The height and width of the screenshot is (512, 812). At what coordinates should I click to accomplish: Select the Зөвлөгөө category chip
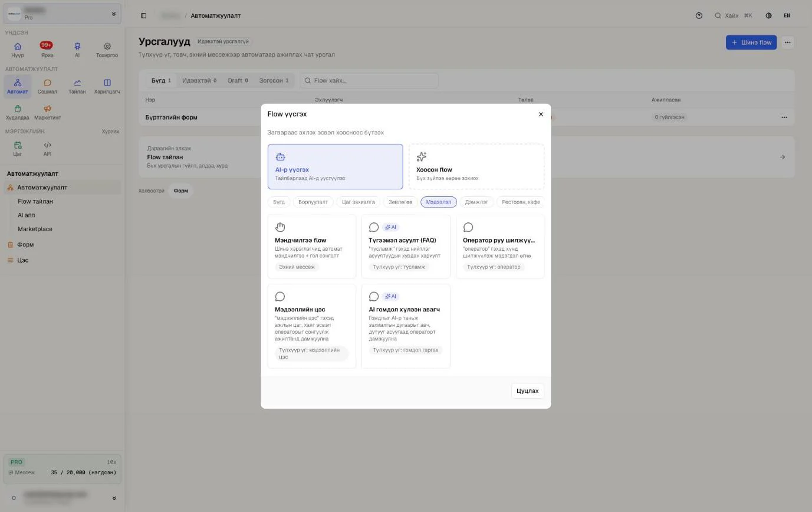point(400,202)
